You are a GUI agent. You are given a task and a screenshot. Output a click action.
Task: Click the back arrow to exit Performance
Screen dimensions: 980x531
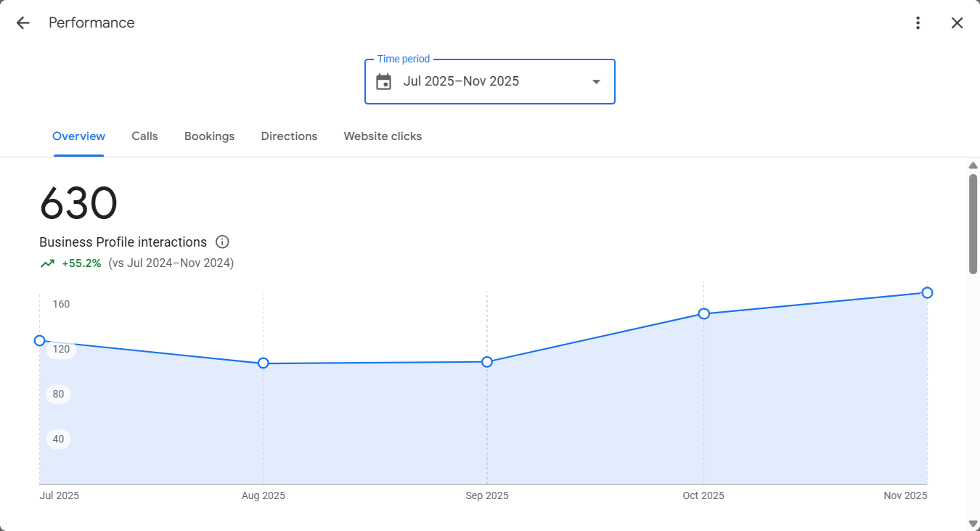pyautogui.click(x=23, y=22)
